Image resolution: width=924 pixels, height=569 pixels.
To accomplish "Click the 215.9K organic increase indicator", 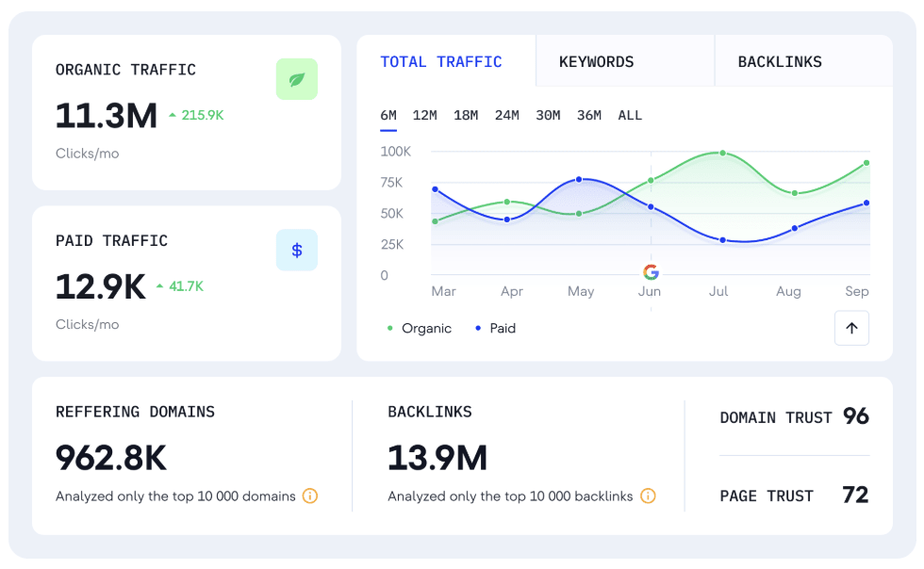I will [x=196, y=116].
